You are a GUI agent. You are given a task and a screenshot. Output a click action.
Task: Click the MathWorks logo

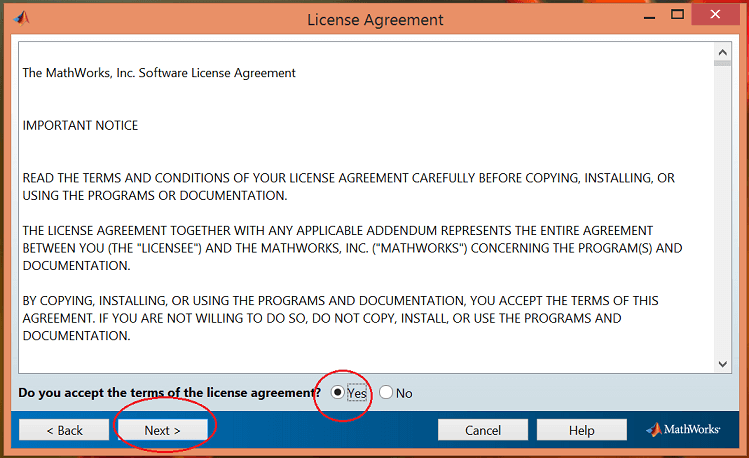point(683,429)
